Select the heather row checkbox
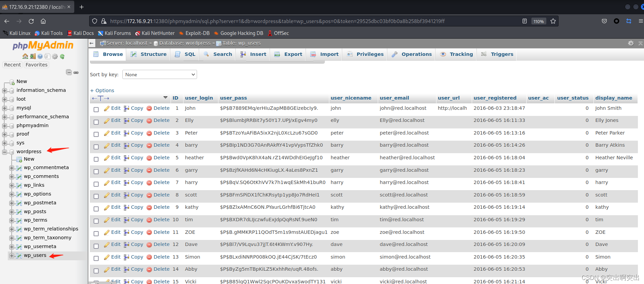644x284 pixels. coord(96,159)
